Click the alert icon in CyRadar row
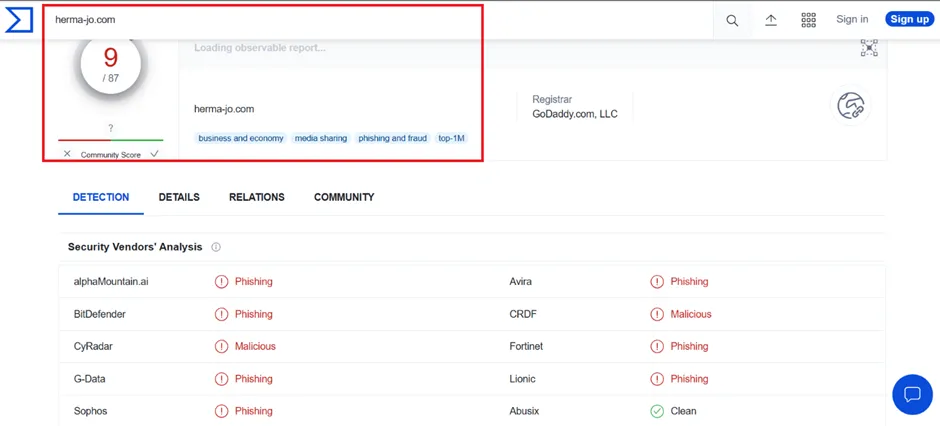Image resolution: width=940 pixels, height=426 pixels. pyautogui.click(x=221, y=346)
